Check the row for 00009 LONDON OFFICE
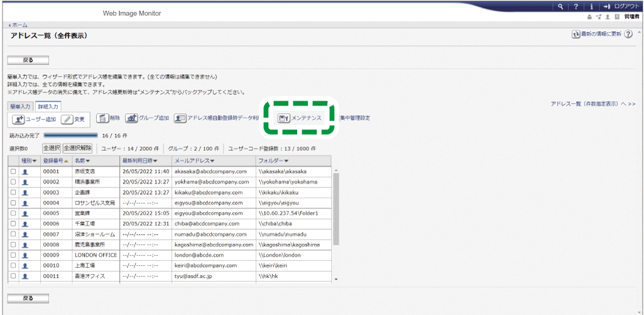The image size is (644, 315). [13, 255]
